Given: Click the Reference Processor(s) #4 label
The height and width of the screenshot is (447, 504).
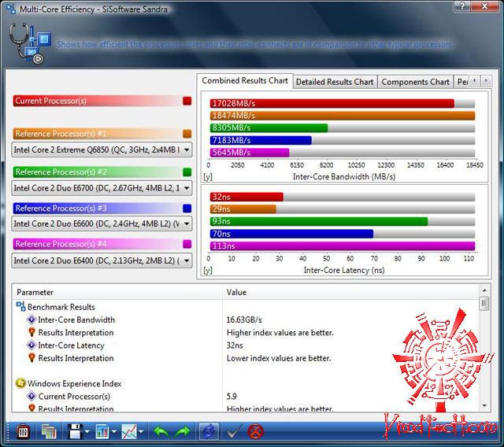Looking at the screenshot, I should click(61, 244).
